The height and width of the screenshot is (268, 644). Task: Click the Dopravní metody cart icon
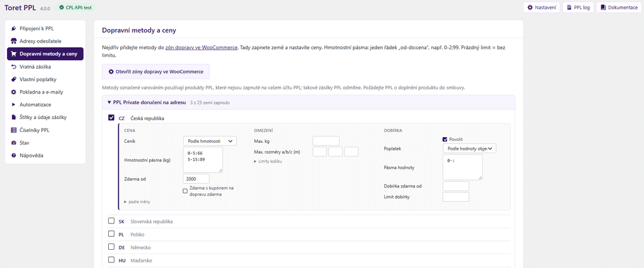tap(14, 54)
